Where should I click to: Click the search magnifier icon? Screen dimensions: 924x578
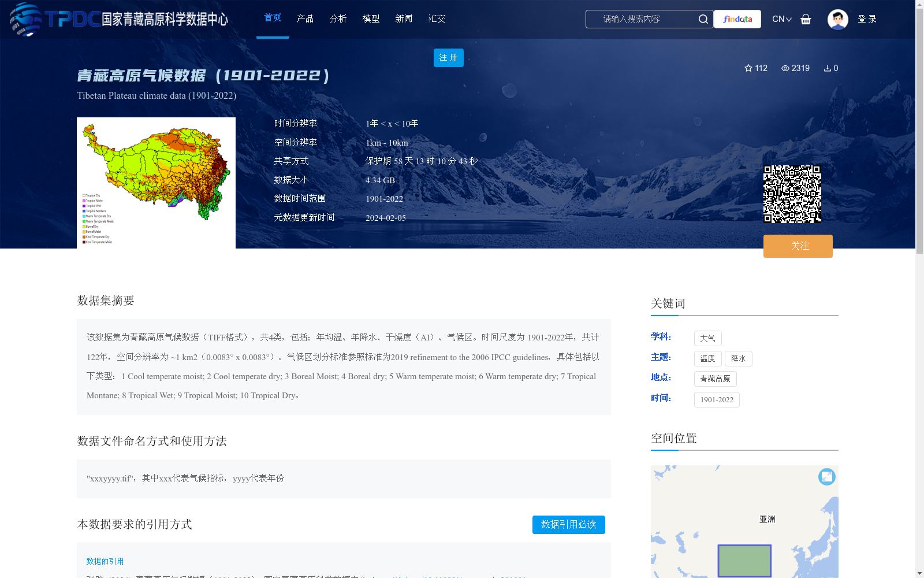tap(703, 19)
